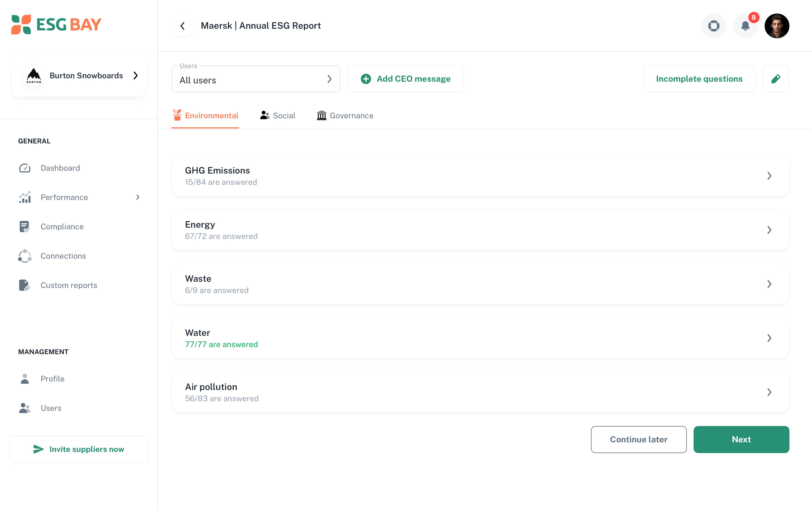Viewport: 812px width, 510px height.
Task: Open the help lifebuoy icon
Action: point(714,26)
